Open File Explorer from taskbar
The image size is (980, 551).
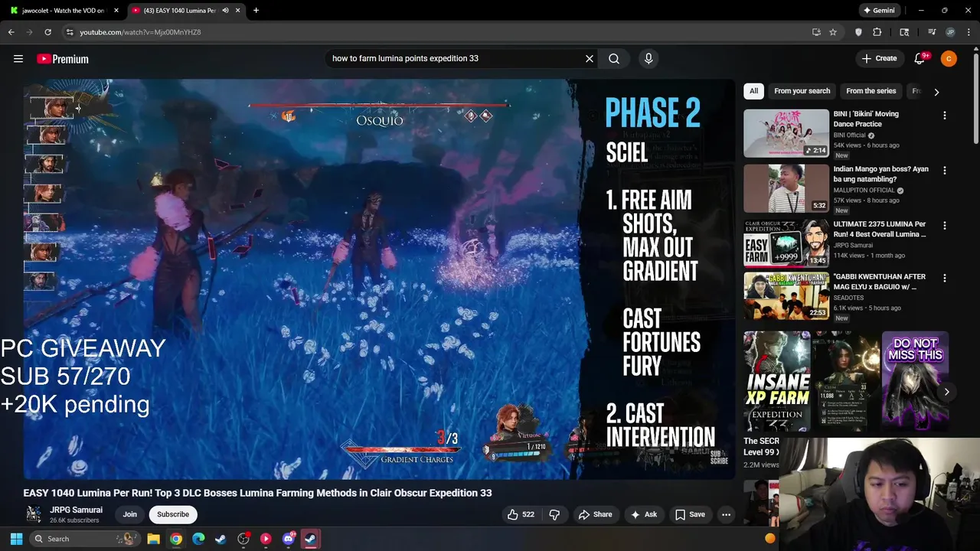pos(153,539)
